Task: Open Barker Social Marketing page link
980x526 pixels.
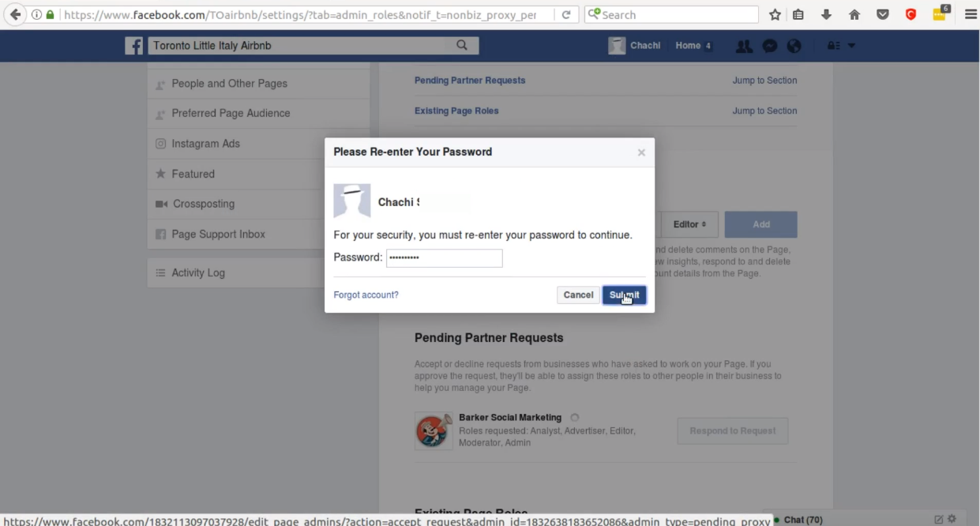Action: [x=510, y=418]
